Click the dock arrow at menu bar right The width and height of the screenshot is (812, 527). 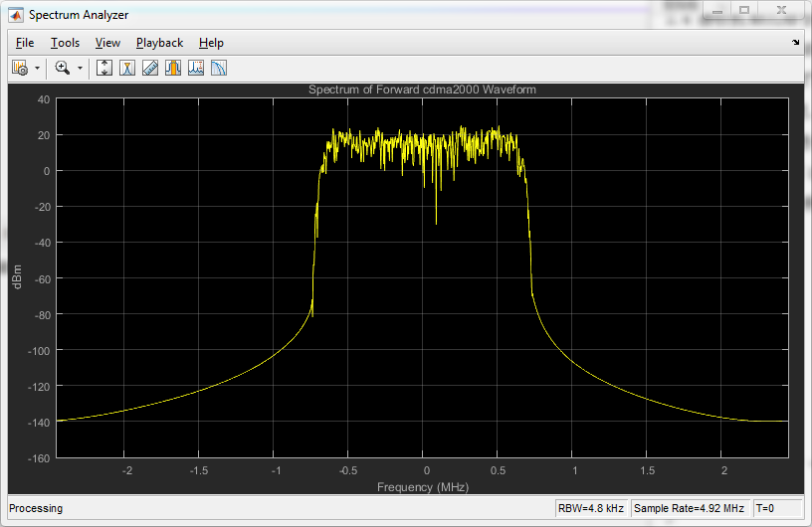tap(795, 43)
